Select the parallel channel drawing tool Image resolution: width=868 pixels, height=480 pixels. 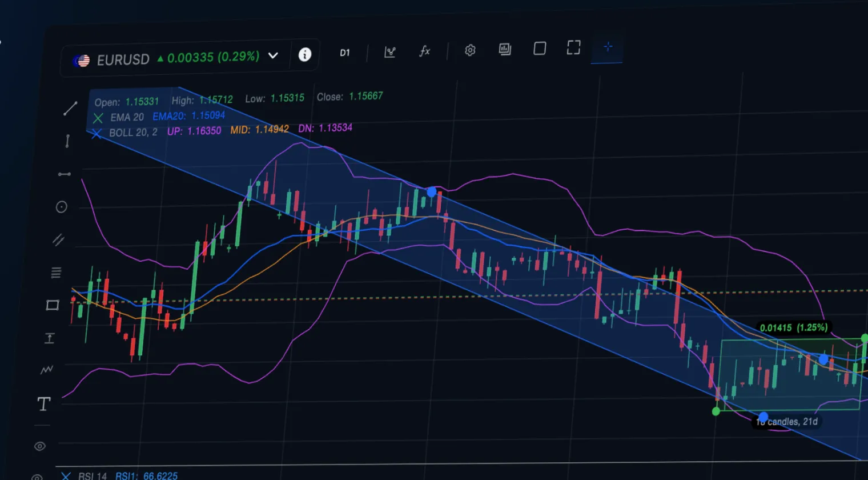coord(58,240)
